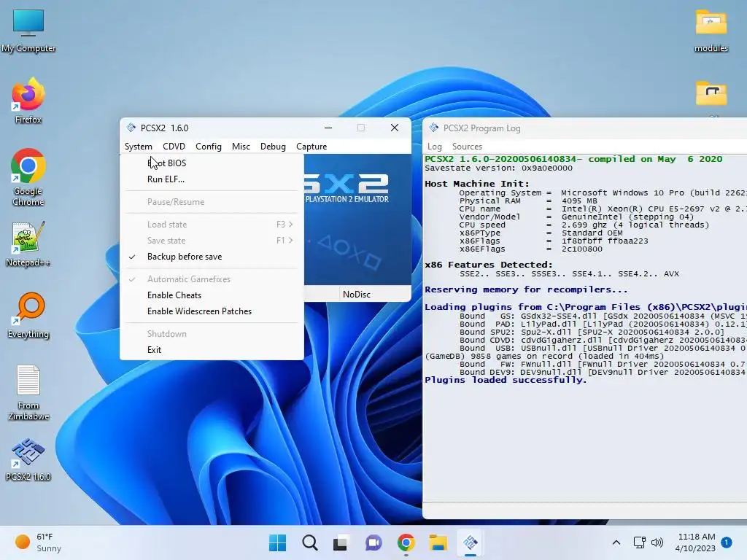This screenshot has width=747, height=560.
Task: Open Sources menu in Program Log
Action: pos(467,147)
